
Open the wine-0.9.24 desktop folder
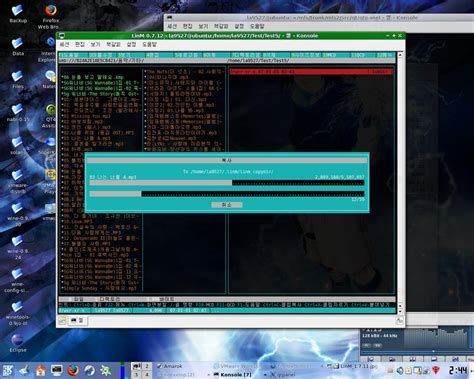coord(17,247)
